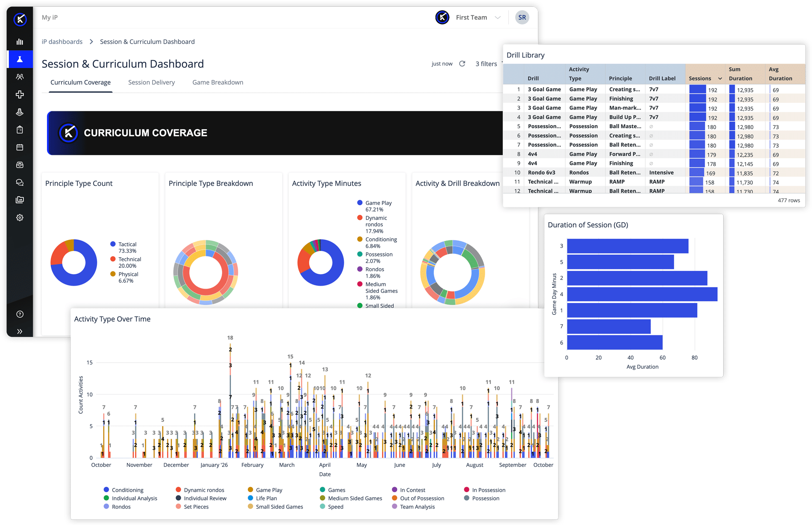Open the analytics bar chart sidebar icon
The height and width of the screenshot is (526, 812).
pos(19,42)
